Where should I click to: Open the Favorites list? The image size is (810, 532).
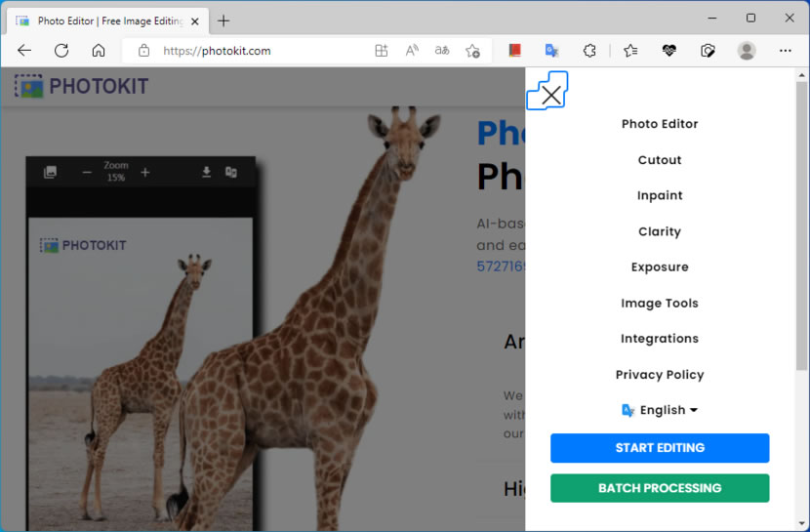630,50
